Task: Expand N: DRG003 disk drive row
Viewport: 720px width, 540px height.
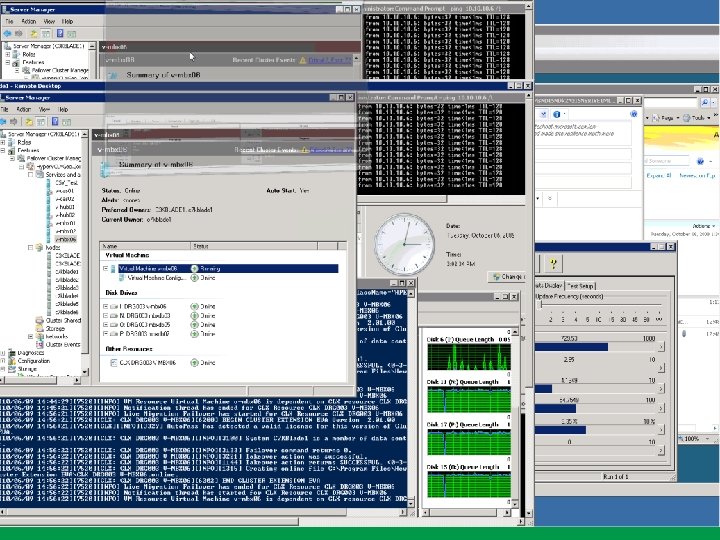Action: click(106, 316)
